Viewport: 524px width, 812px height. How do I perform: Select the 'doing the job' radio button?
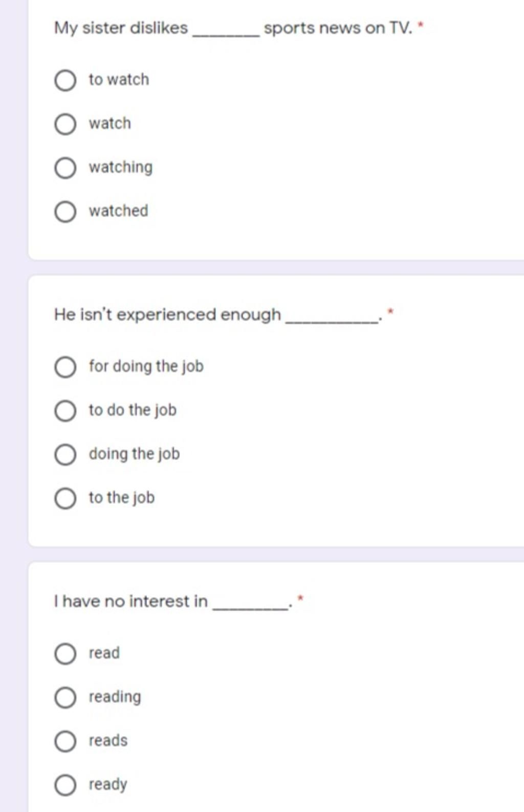click(65, 454)
